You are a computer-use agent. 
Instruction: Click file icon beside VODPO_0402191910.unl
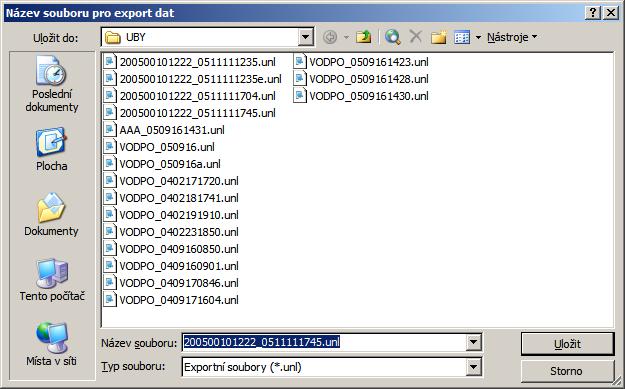pos(110,215)
